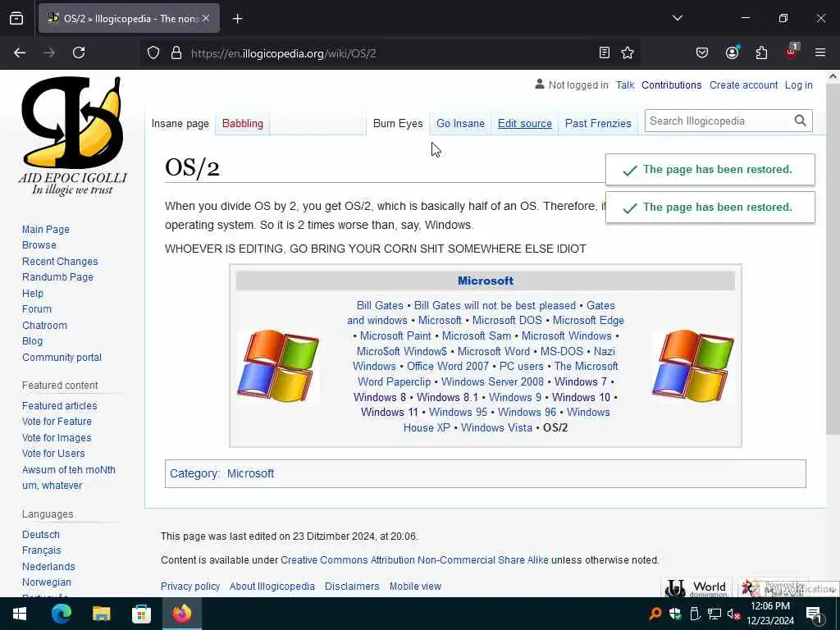This screenshot has width=840, height=630.
Task: Open the Creative Commons license link
Action: (414, 559)
